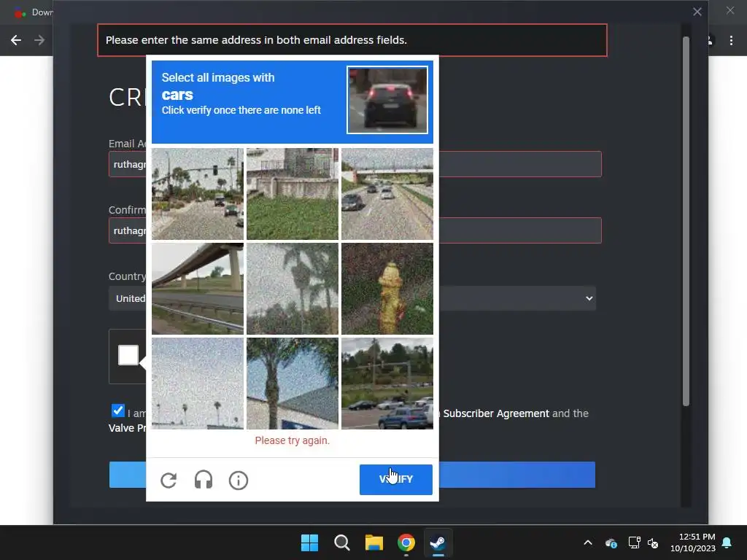Switch to Chrome in the taskbar
This screenshot has width=747, height=560.
click(406, 542)
